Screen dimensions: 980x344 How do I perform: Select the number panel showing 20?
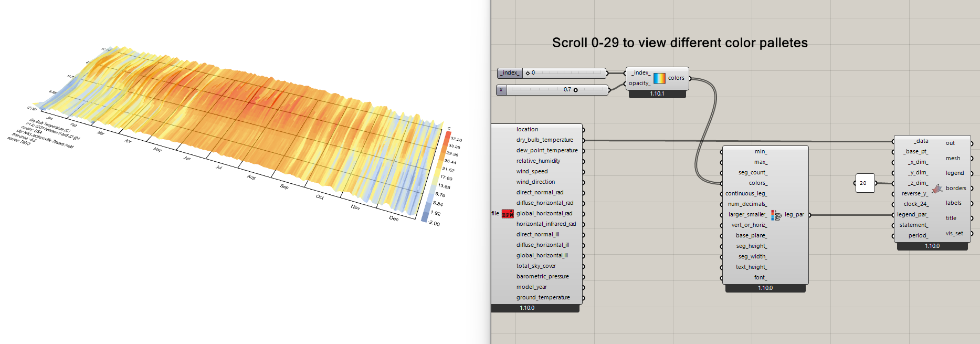(x=864, y=183)
